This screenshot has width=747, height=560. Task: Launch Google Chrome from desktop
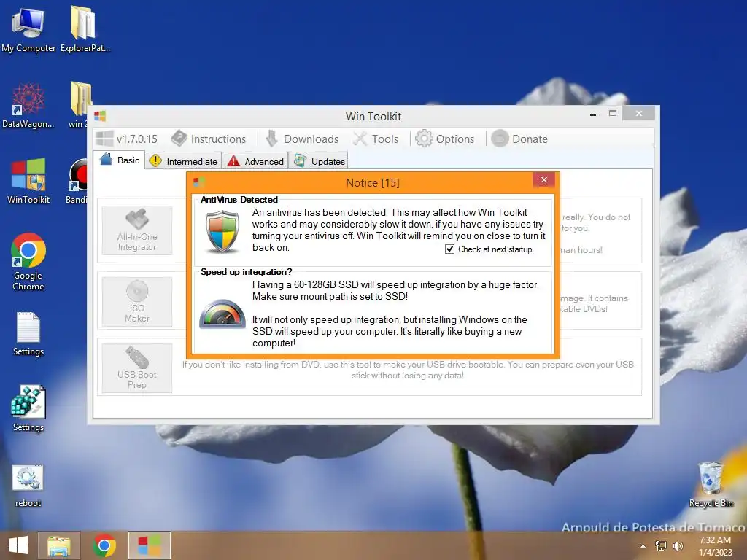(x=28, y=262)
